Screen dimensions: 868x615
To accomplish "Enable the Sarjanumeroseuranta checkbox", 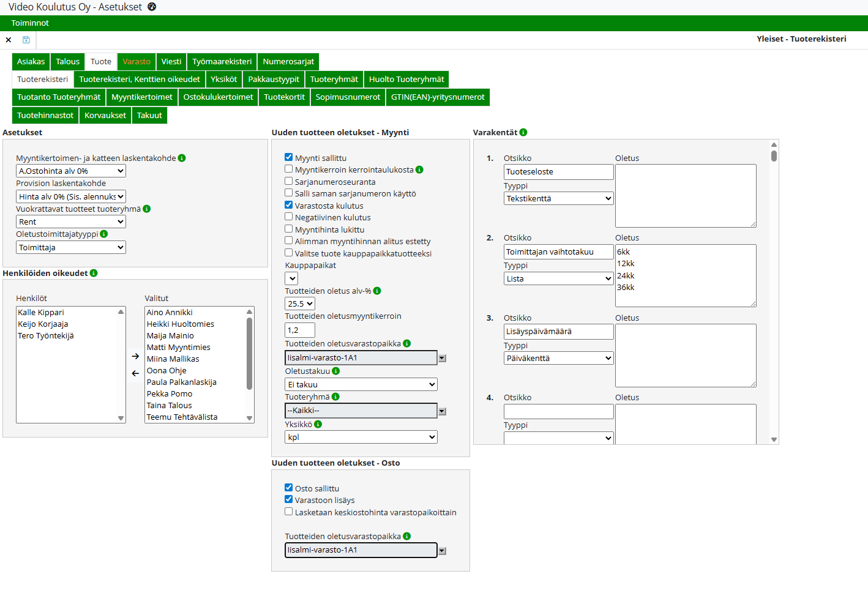I will pyautogui.click(x=288, y=181).
